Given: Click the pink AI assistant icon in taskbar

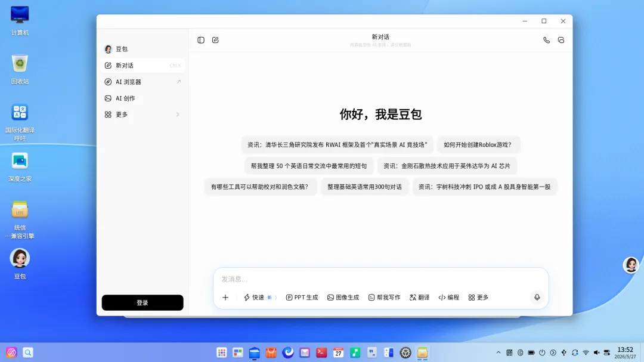Looking at the screenshot, I should 11,352.
